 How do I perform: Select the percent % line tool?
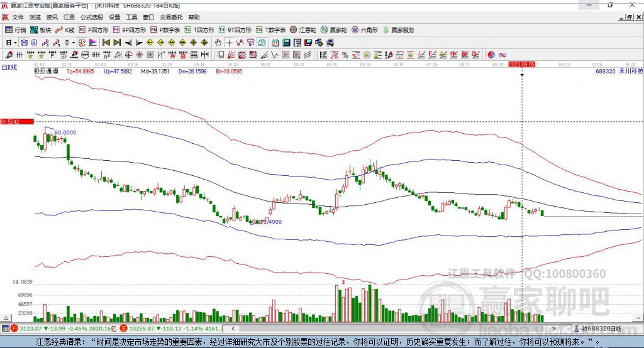pos(345,55)
